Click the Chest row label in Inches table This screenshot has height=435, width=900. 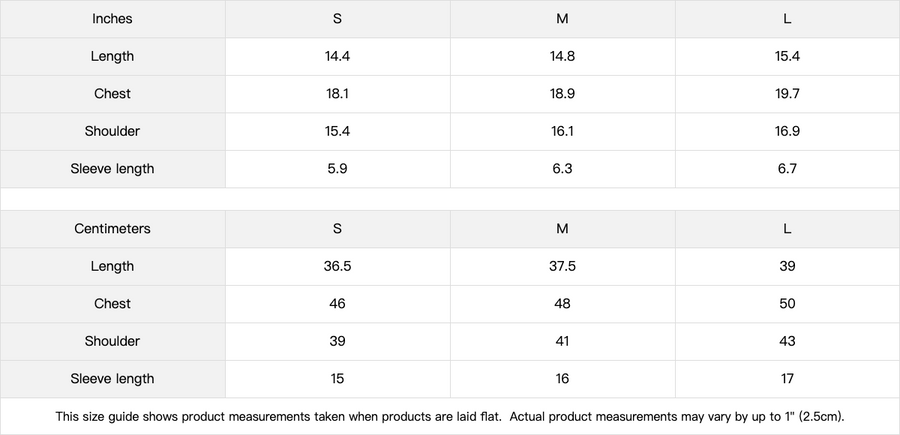(x=112, y=94)
